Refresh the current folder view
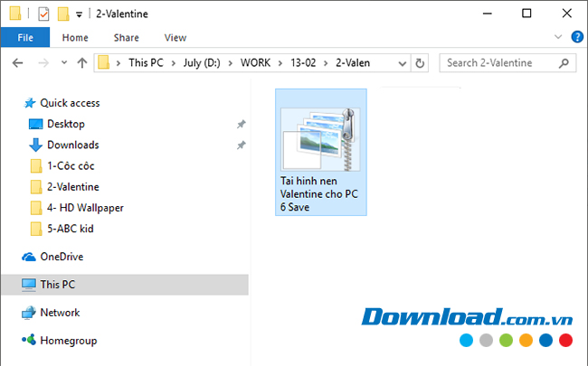 click(x=420, y=63)
